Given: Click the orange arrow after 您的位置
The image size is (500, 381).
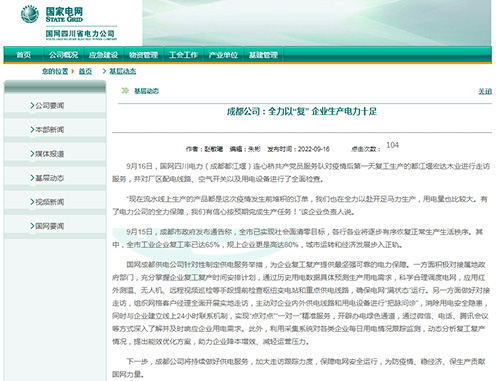Looking at the screenshot, I should 73,71.
